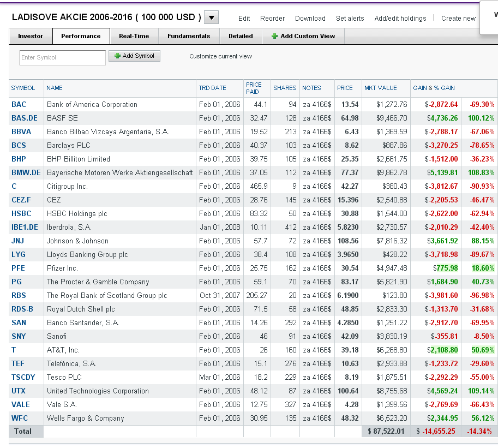Open the CEZ.F ticker link
Screen dimensions: 498x448
21,200
